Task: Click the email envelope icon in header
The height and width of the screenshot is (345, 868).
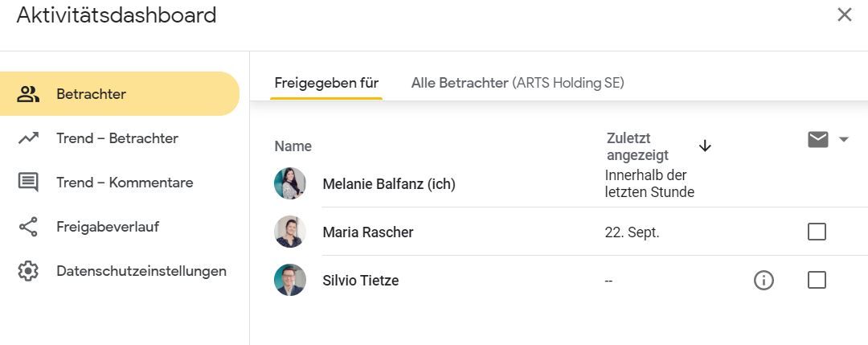Action: 817,140
